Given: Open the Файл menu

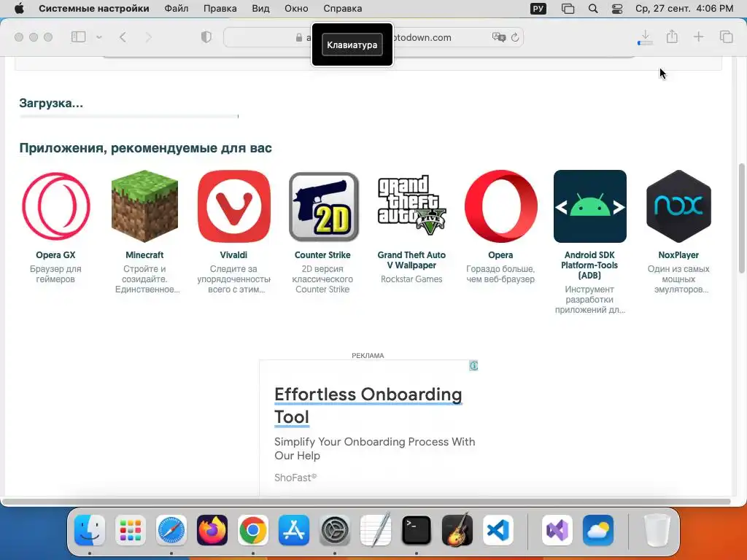Looking at the screenshot, I should [177, 9].
